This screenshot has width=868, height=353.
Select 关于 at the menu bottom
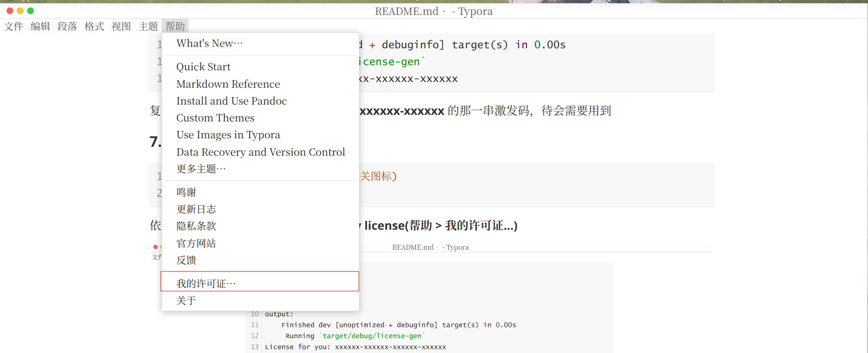coord(186,300)
